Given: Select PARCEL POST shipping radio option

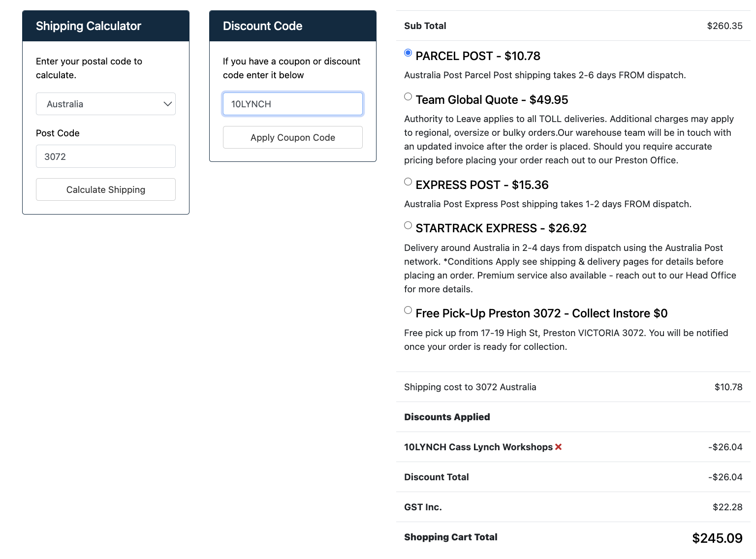Looking at the screenshot, I should 408,53.
